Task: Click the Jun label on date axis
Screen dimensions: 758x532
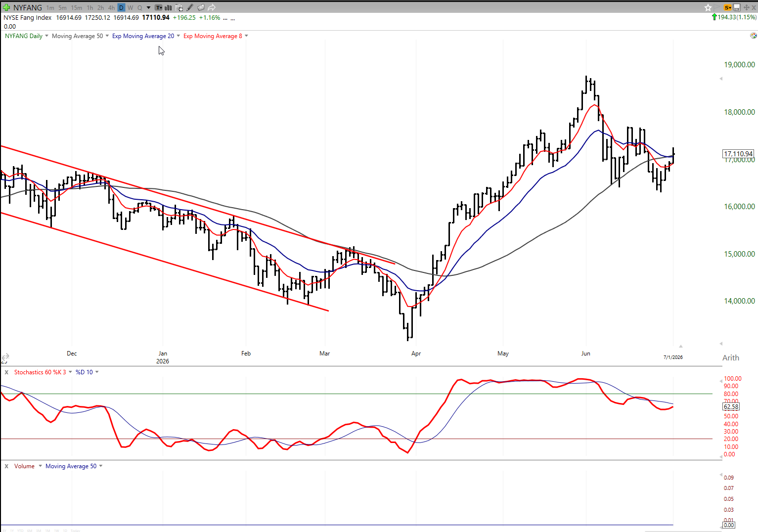Action: tap(586, 354)
